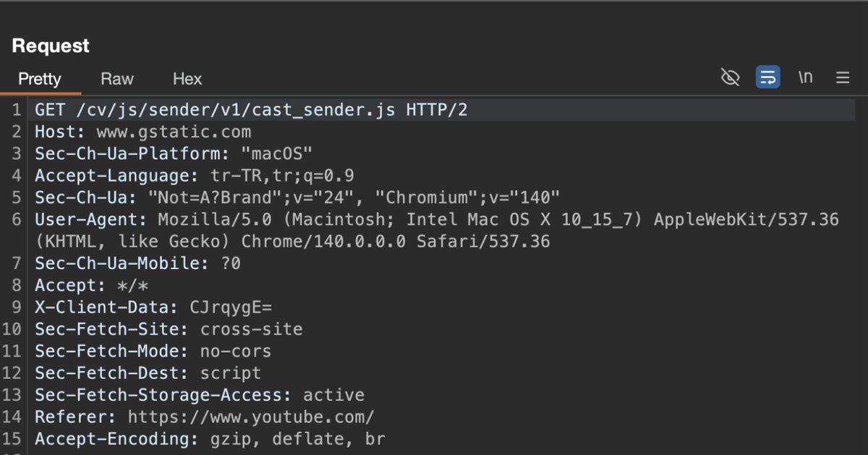Click the Accept-Encoding gzip header line
This screenshot has height=455, width=868.
[210, 438]
